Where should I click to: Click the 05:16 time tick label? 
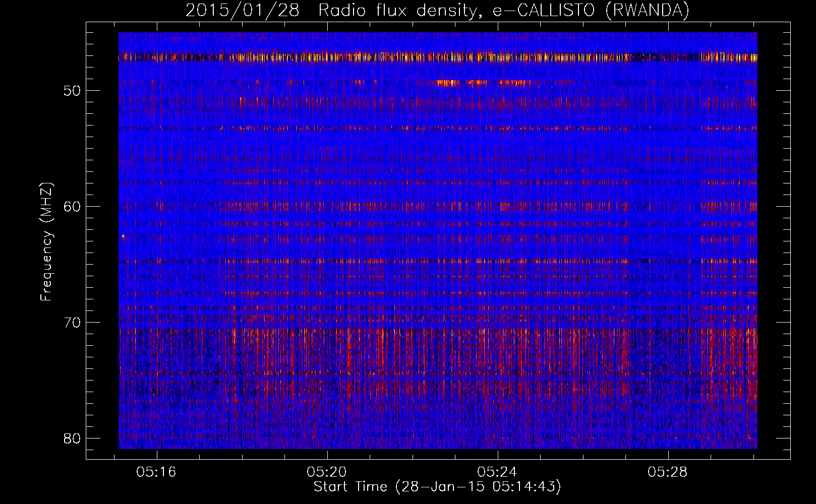156,472
